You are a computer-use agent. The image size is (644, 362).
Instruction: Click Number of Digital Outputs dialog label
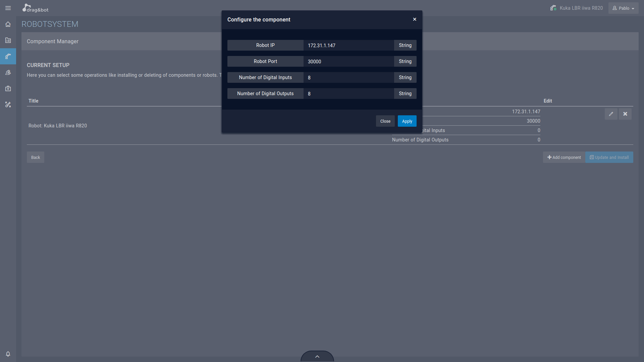[x=265, y=94]
